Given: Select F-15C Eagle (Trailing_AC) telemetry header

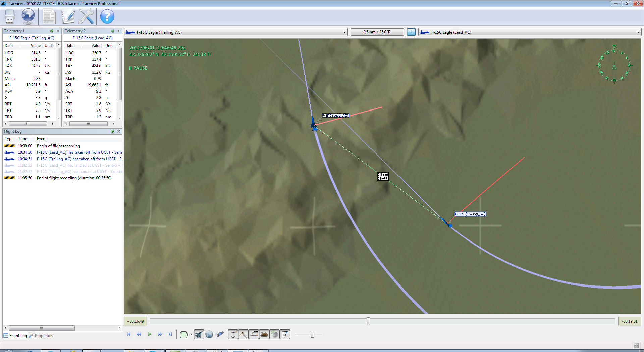Looking at the screenshot, I should (x=32, y=38).
